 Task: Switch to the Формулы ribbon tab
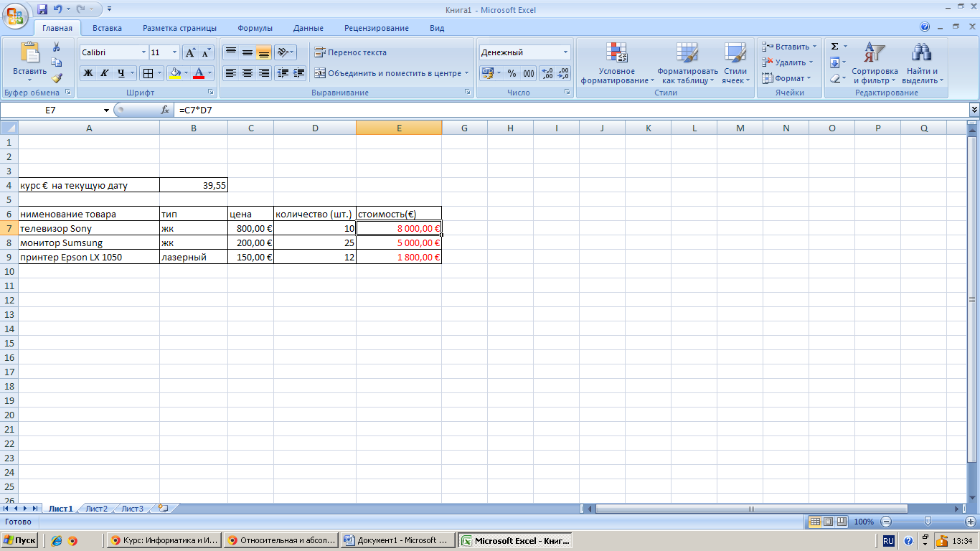pos(255,28)
